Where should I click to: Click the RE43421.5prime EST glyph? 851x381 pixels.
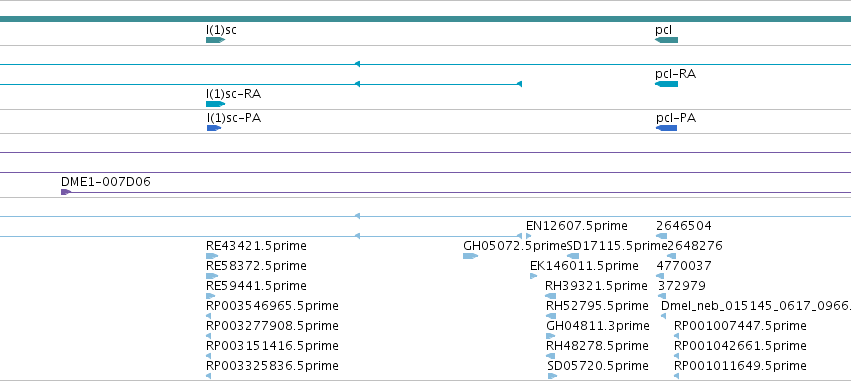click(212, 256)
